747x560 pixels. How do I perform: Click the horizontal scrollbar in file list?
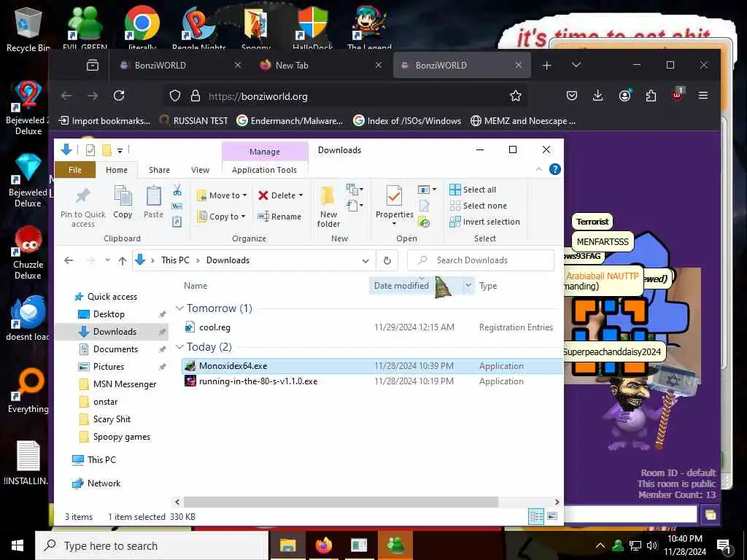(341, 502)
